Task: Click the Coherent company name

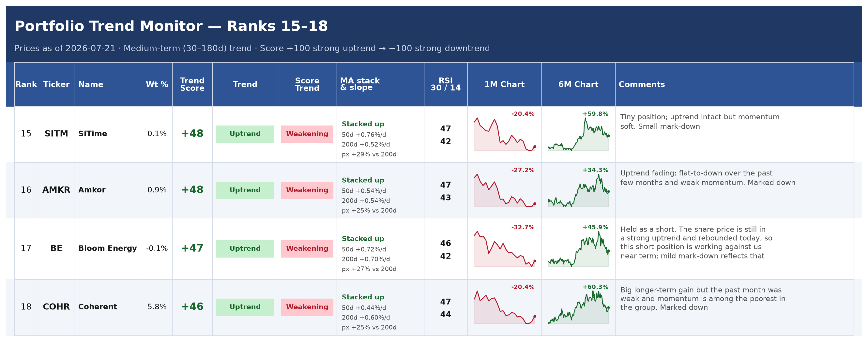Action: point(98,306)
